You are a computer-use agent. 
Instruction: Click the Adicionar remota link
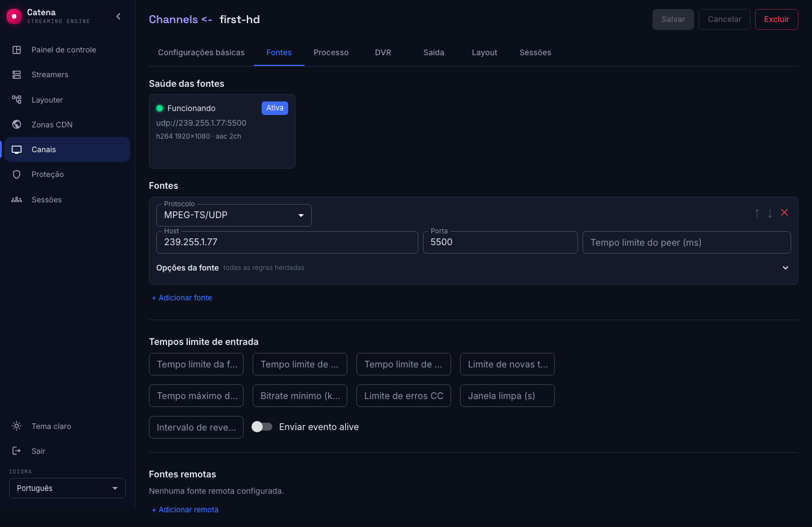(185, 510)
